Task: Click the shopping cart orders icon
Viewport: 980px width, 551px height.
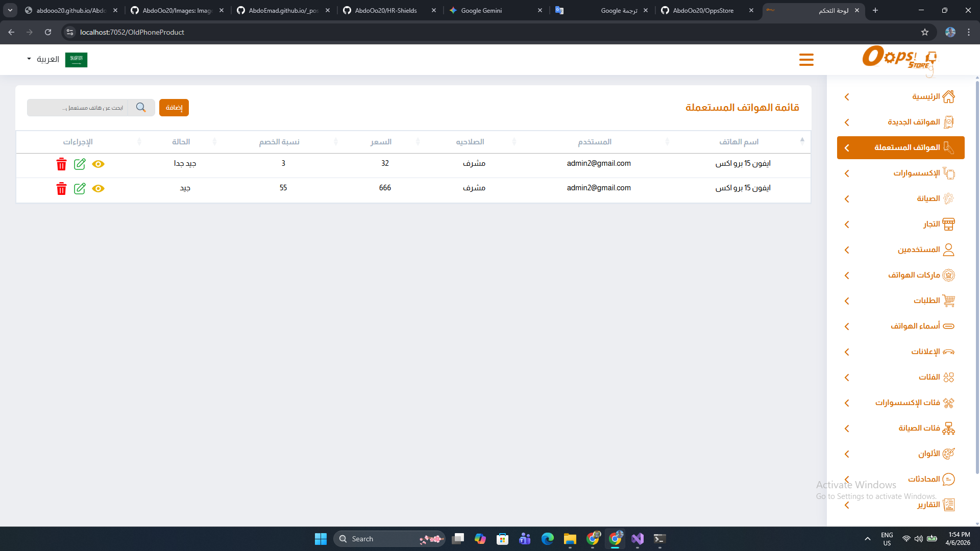Action: (948, 300)
